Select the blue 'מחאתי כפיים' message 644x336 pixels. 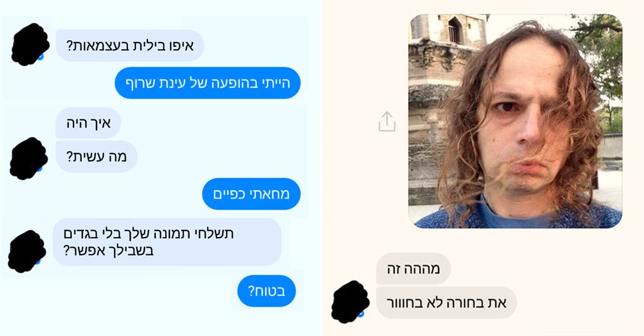(252, 194)
